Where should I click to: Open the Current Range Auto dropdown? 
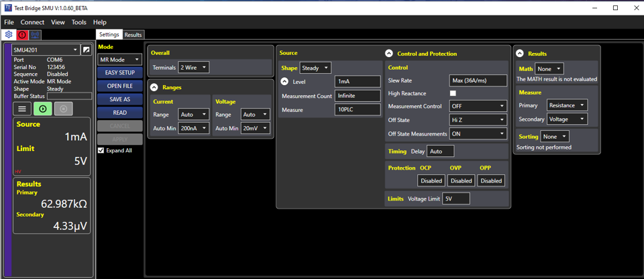193,114
